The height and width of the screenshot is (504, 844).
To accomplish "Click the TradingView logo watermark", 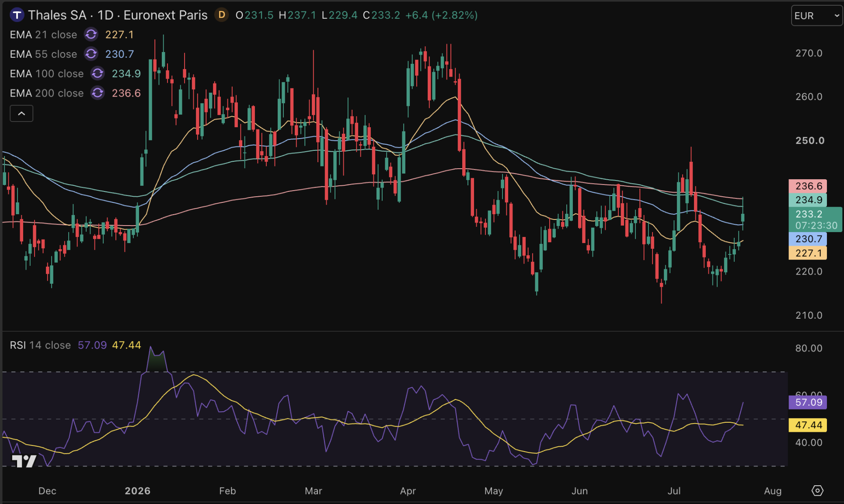I will (24, 461).
